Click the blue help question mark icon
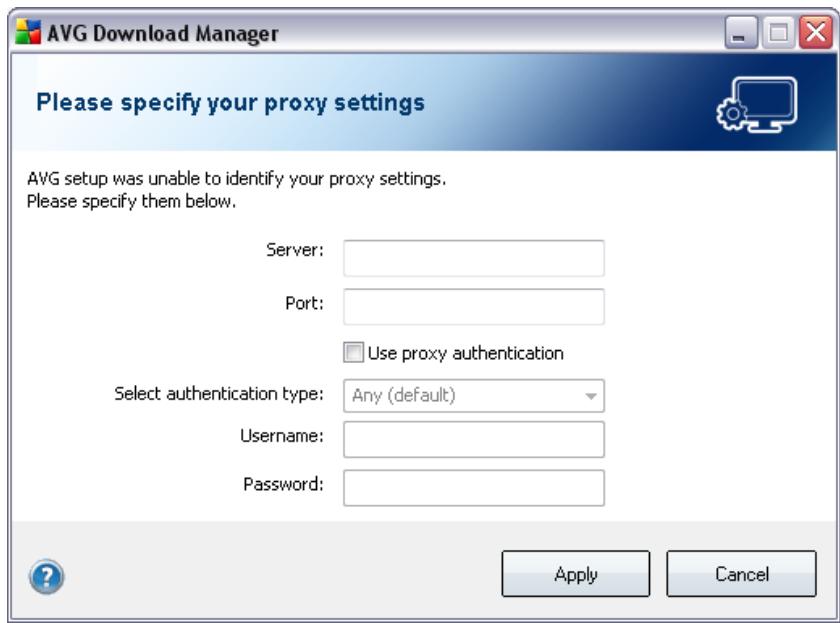The height and width of the screenshot is (623, 840). coord(47,576)
